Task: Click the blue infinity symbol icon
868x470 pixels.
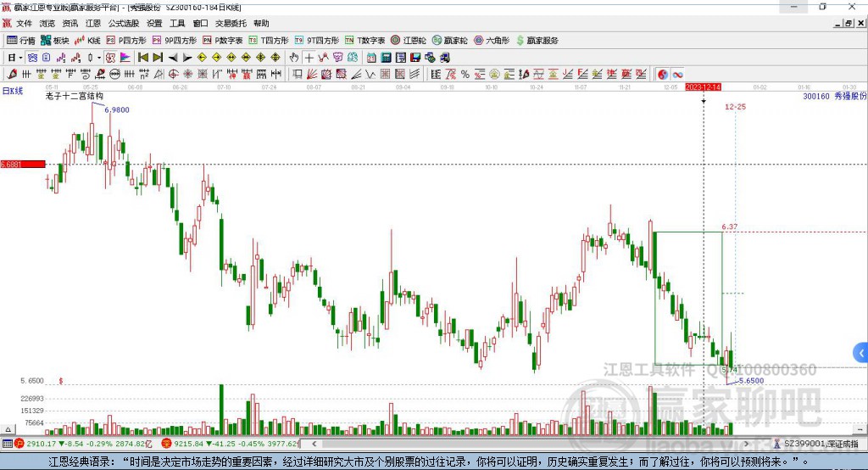Action: [x=678, y=75]
